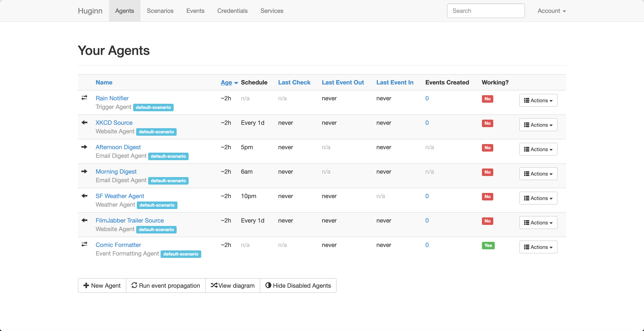Click the '6am' schedule of Morning Digest
This screenshot has height=331, width=644.
246,172
